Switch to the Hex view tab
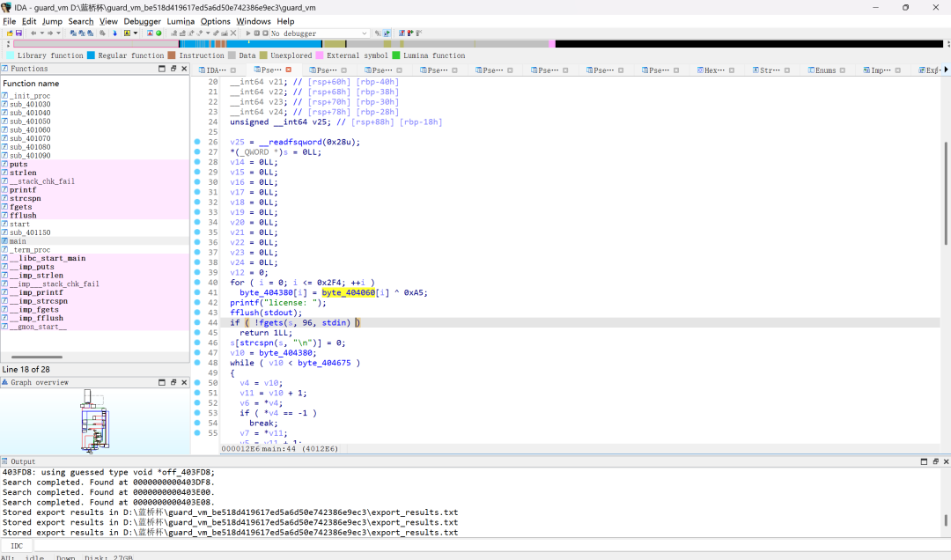 coord(714,70)
